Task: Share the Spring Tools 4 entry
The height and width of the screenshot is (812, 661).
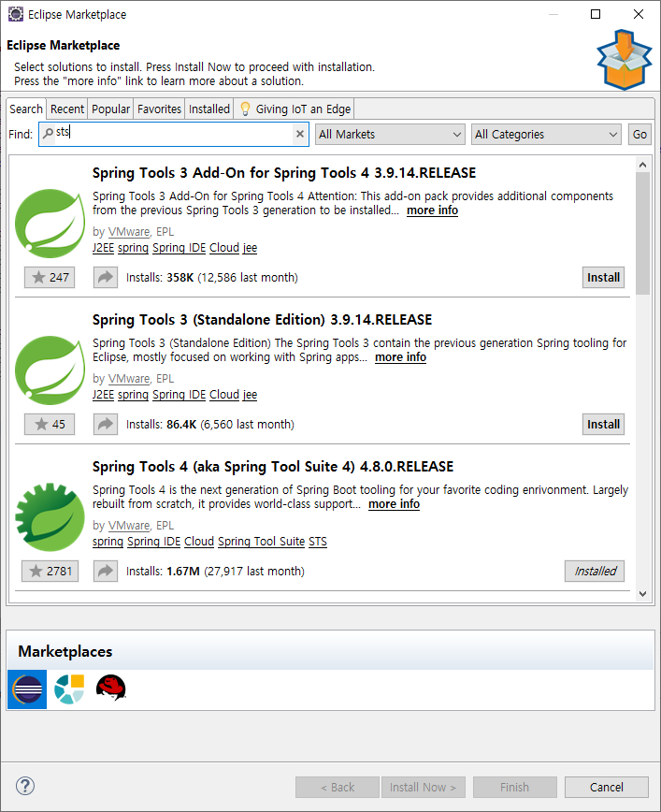Action: tap(106, 571)
